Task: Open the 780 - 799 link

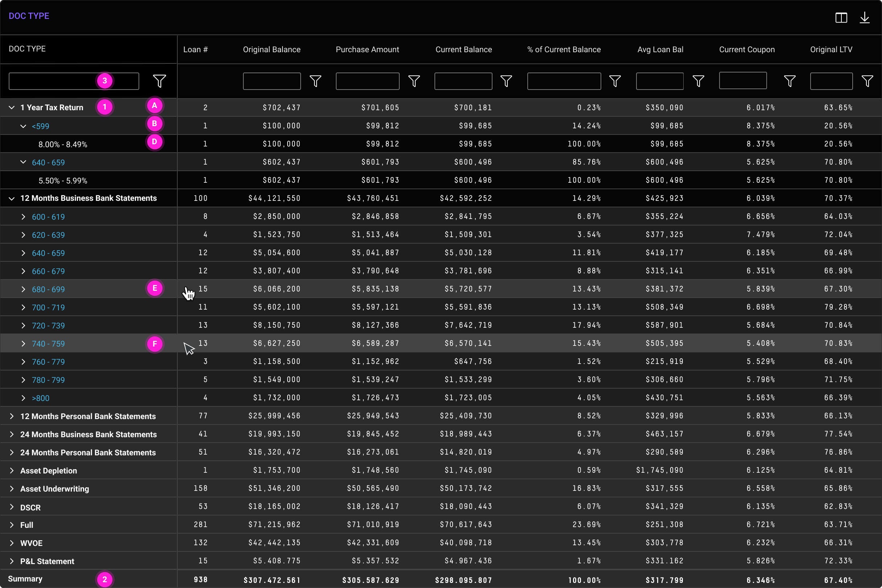Action: click(48, 380)
